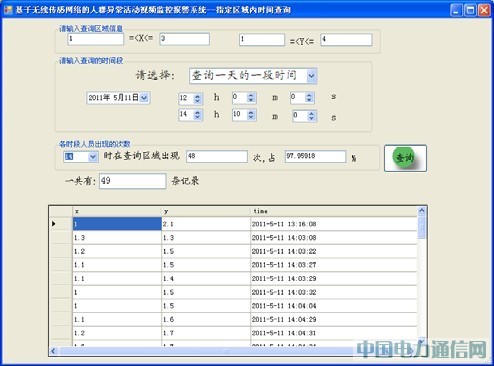The width and height of the screenshot is (494, 366).
Task: Click the grid's horizontal scrollbar left arrow
Action: point(53,351)
